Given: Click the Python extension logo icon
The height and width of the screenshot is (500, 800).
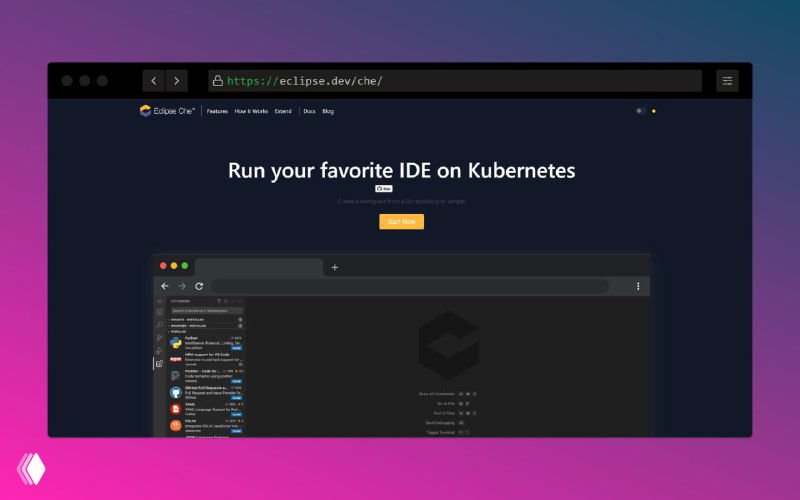Looking at the screenshot, I should (x=176, y=343).
